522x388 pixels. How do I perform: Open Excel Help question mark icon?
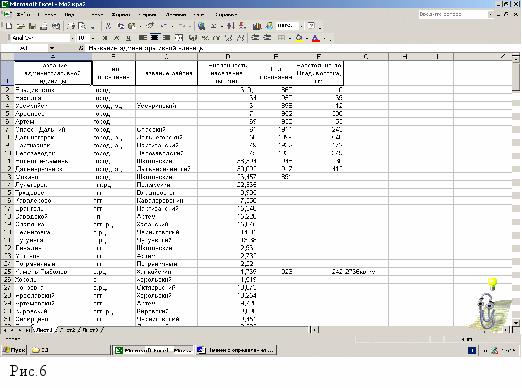[312, 26]
